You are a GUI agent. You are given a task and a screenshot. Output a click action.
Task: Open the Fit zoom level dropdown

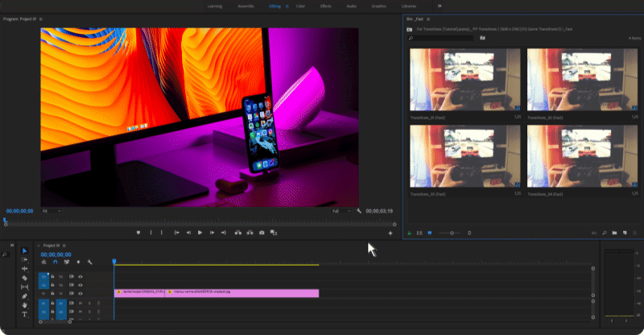point(51,211)
